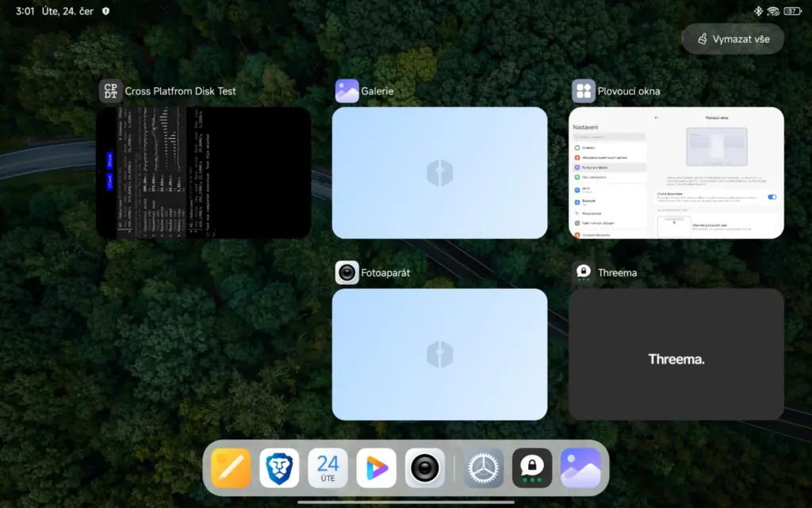
Task: Open the Calendar icon showing 24 ÚTE
Action: pos(327,468)
